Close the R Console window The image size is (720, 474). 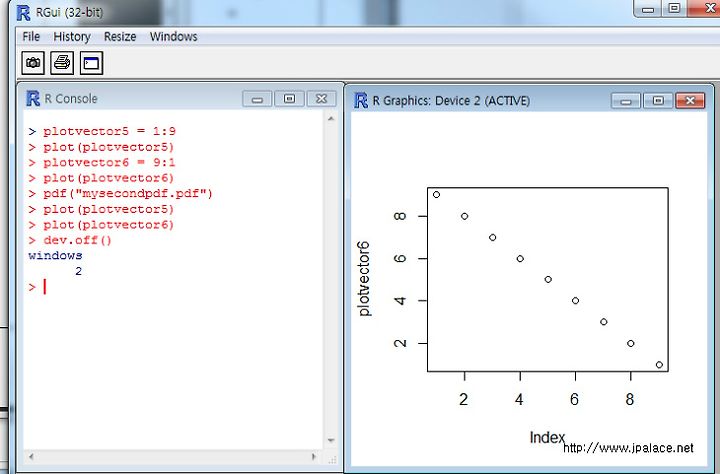click(321, 99)
